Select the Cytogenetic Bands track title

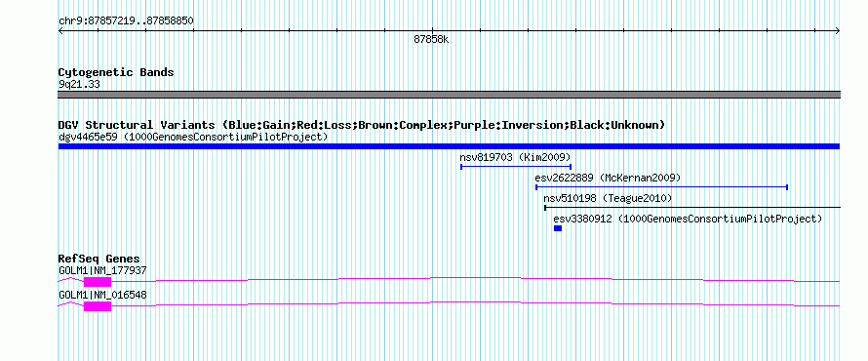click(x=116, y=72)
